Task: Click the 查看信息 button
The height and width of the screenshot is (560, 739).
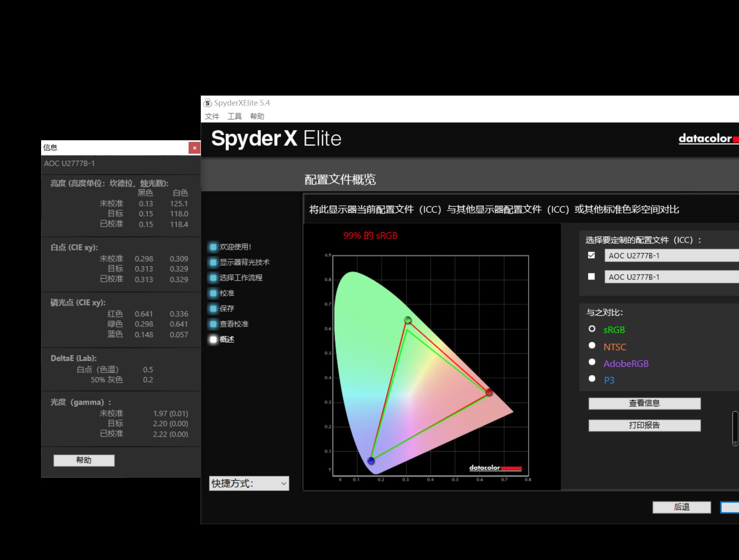Action: (x=644, y=404)
